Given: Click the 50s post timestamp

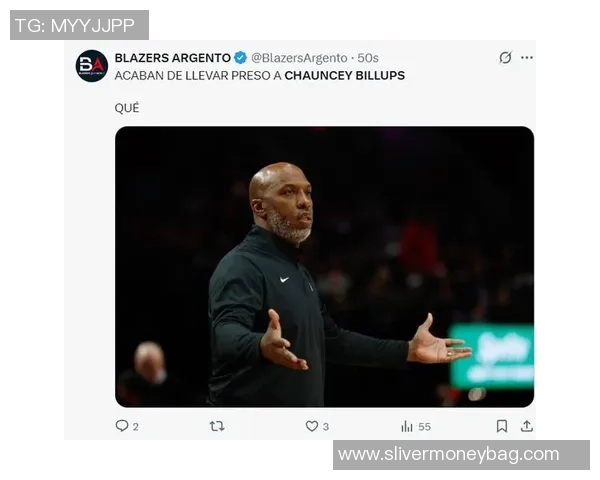Looking at the screenshot, I should click(x=368, y=58).
